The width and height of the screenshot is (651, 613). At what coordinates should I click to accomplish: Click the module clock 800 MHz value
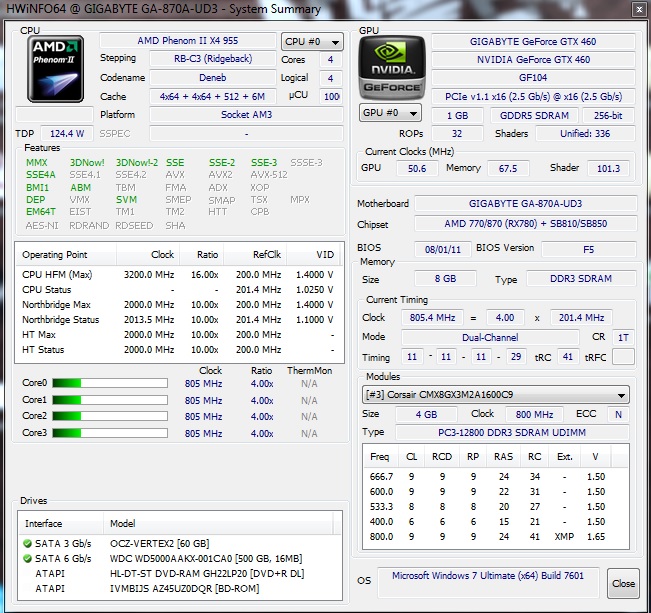point(534,414)
